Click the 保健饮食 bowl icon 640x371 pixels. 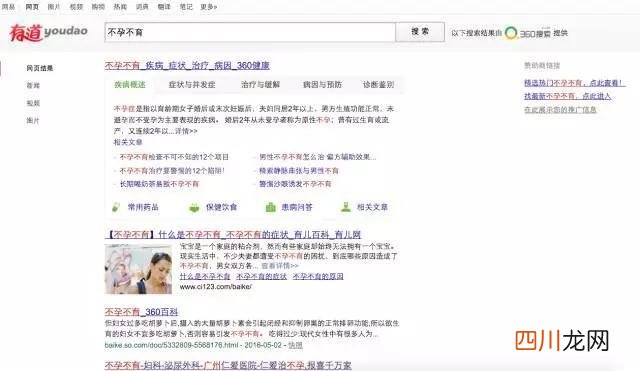pos(194,207)
